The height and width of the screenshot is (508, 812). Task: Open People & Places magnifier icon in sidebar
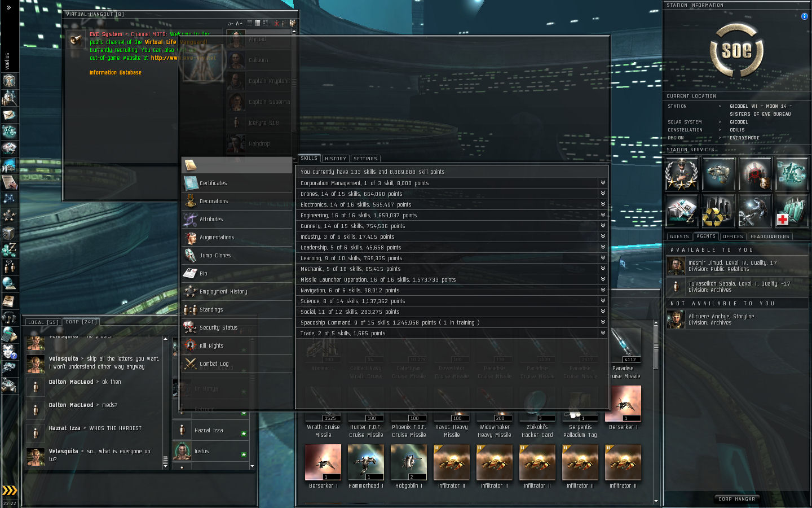(x=9, y=98)
